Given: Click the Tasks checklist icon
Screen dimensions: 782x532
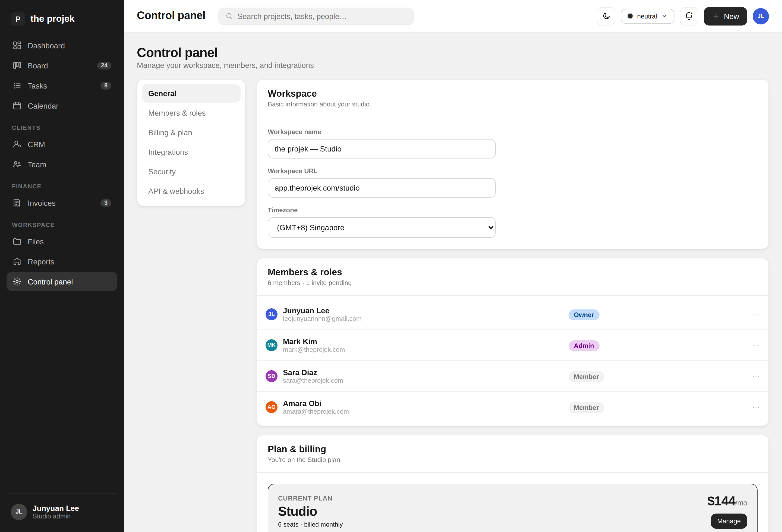Looking at the screenshot, I should [17, 86].
